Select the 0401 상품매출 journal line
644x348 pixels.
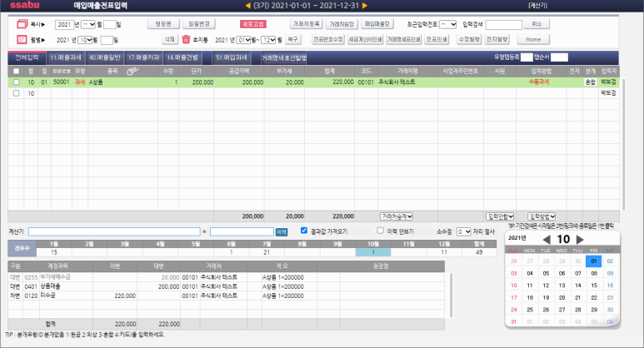coord(226,286)
